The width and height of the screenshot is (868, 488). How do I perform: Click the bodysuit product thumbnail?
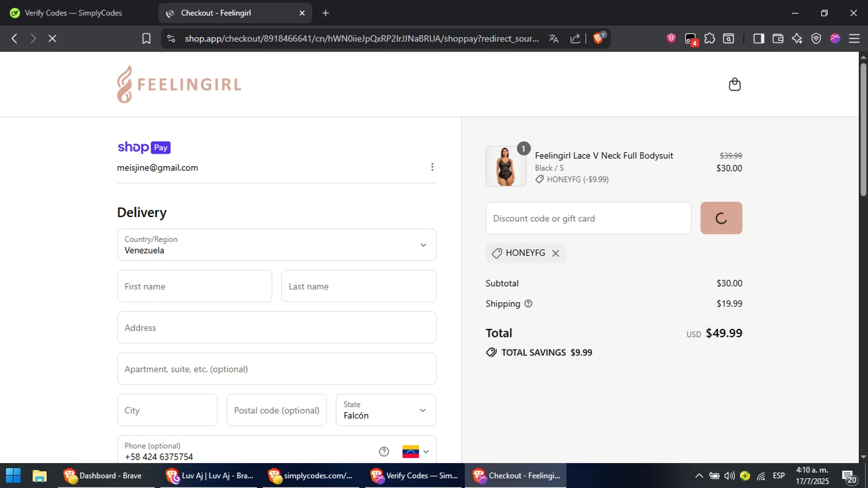point(506,166)
